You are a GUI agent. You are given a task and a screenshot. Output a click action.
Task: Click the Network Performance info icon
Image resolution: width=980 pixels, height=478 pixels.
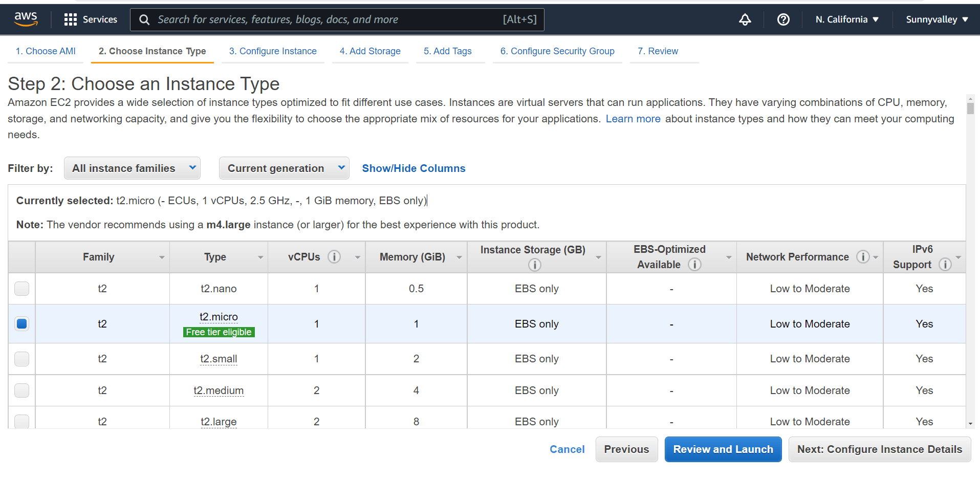(863, 257)
